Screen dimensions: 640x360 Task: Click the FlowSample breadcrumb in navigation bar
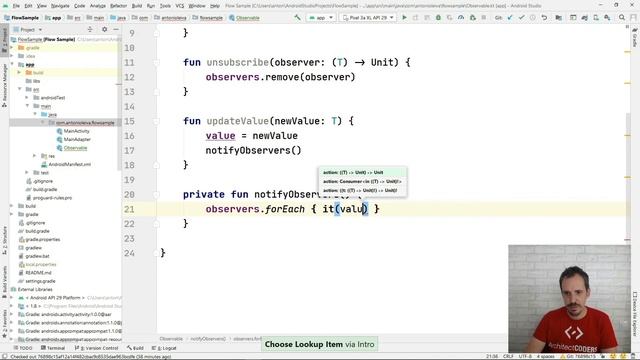22,18
